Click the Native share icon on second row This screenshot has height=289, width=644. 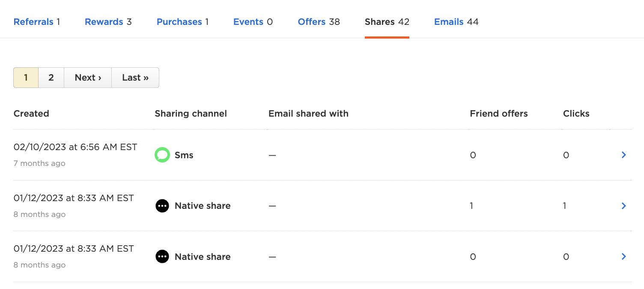click(x=162, y=205)
